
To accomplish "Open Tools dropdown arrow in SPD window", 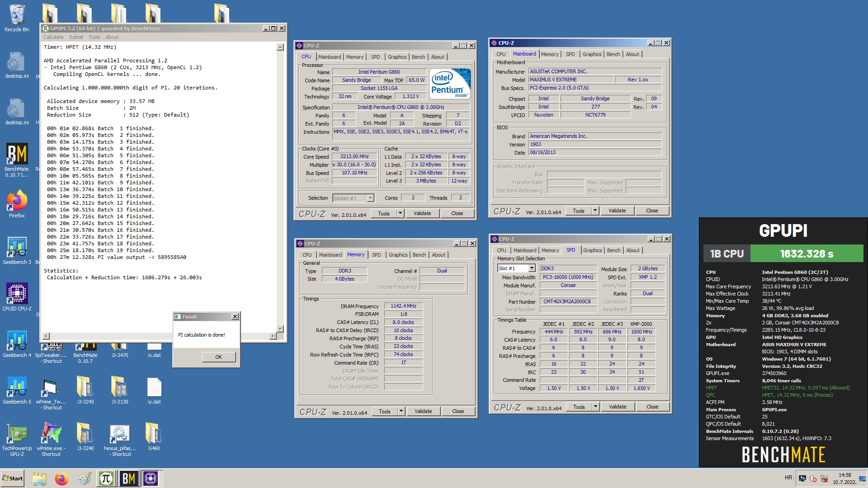I will [595, 407].
